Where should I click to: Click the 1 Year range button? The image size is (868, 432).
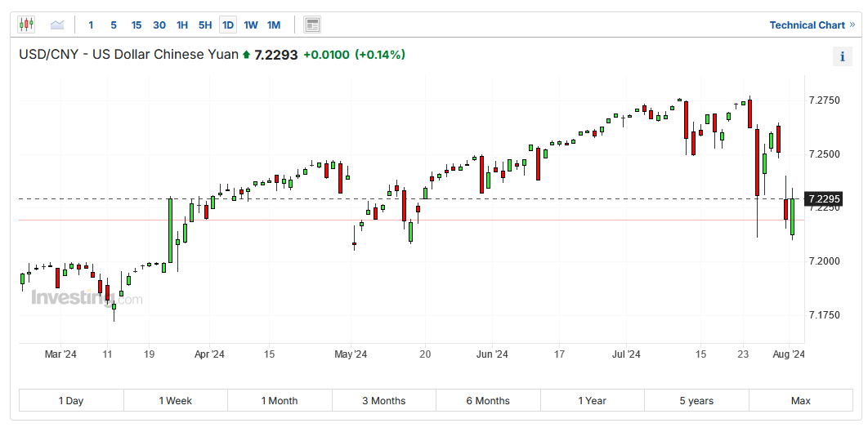tap(592, 400)
